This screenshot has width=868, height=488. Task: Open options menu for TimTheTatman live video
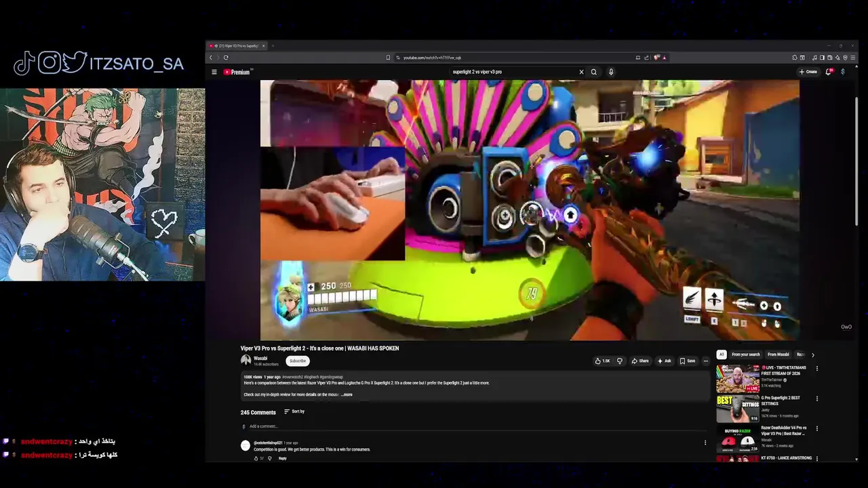817,369
